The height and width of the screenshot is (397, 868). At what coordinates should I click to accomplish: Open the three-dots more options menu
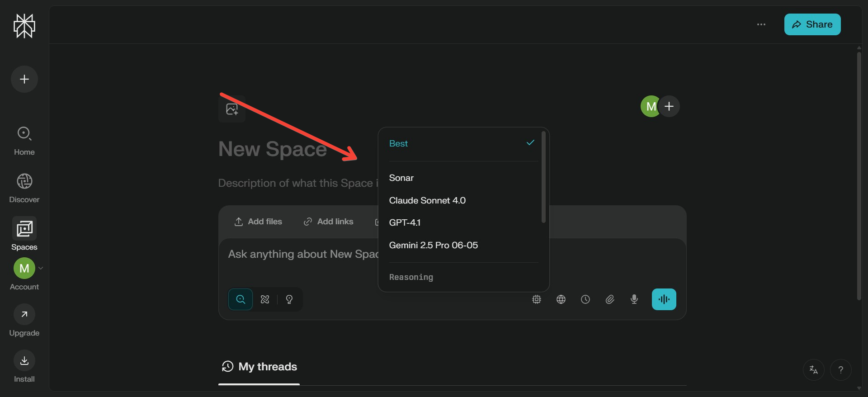coord(761,24)
